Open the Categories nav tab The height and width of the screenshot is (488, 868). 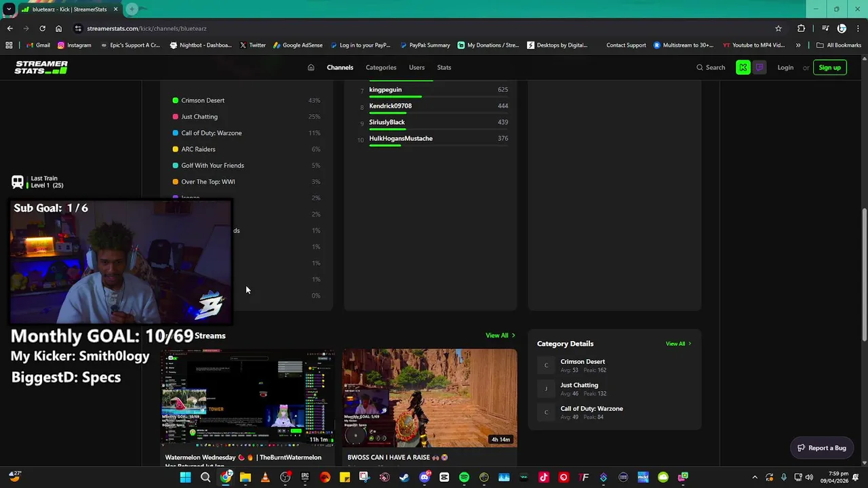pyautogui.click(x=381, y=67)
